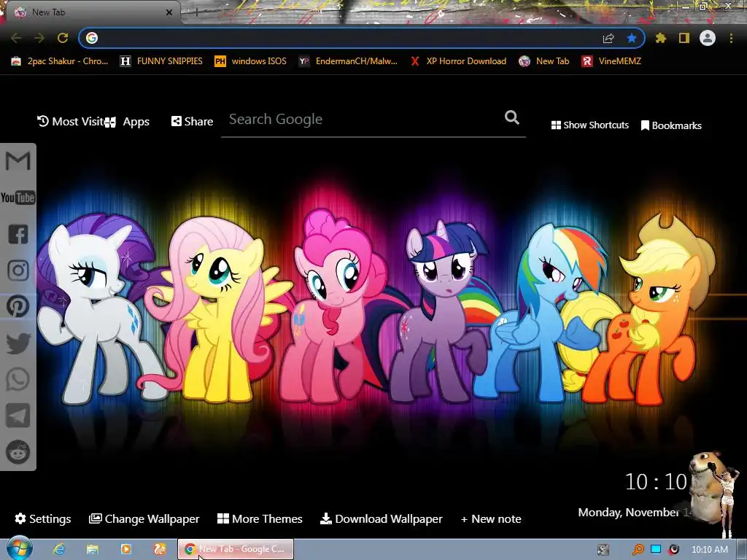This screenshot has width=747, height=560.
Task: Open windows ISOS bookmark
Action: click(251, 61)
